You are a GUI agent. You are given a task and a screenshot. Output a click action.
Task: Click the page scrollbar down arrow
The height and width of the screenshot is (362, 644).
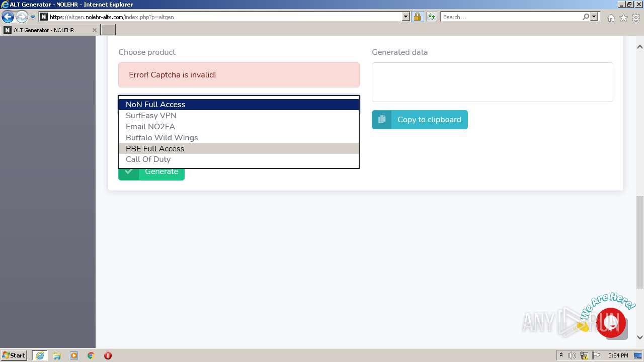tap(640, 337)
